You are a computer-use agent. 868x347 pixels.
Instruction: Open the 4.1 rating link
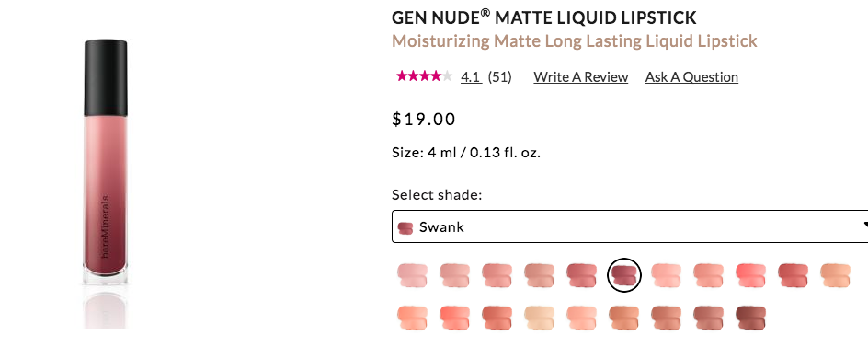(x=471, y=77)
